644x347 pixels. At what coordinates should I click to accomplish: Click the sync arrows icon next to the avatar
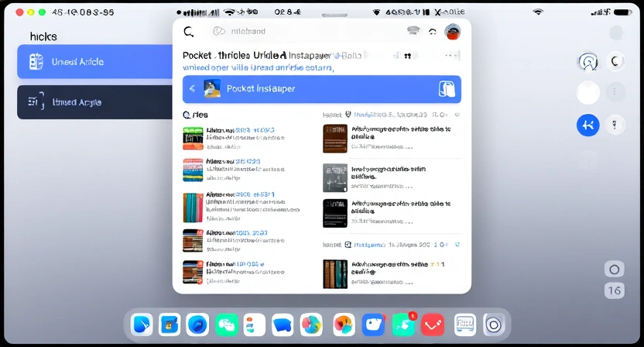(433, 32)
